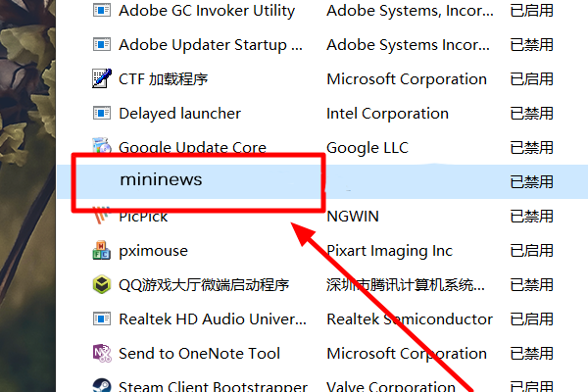Click publisher Adobe Systems Incor...
The image size is (588, 392).
[x=408, y=45]
